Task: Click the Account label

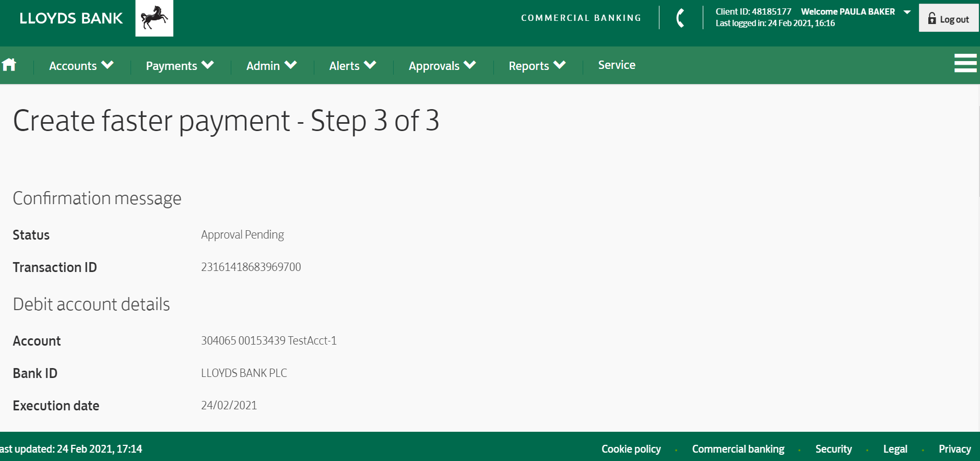Action: click(x=37, y=341)
